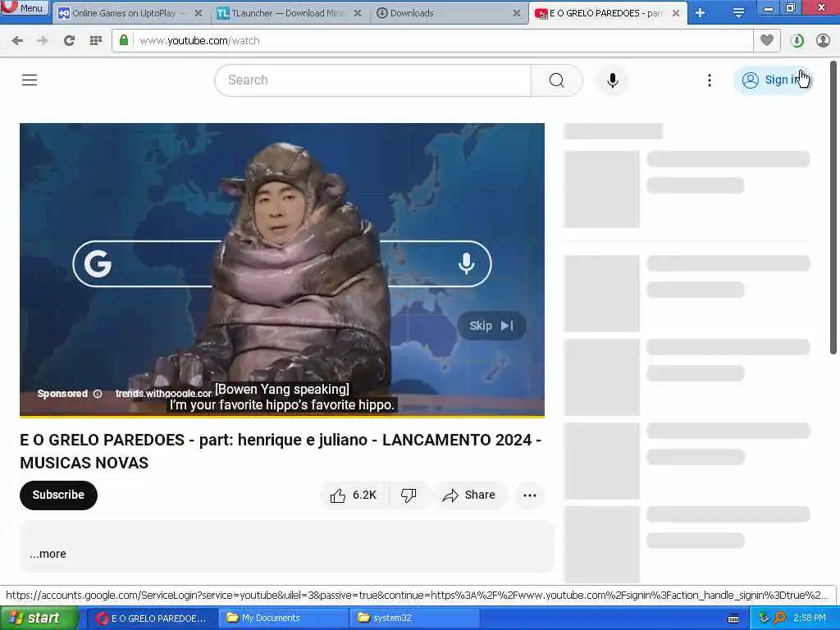Viewport: 840px width, 630px height.
Task: Like the video
Action: pos(354,495)
